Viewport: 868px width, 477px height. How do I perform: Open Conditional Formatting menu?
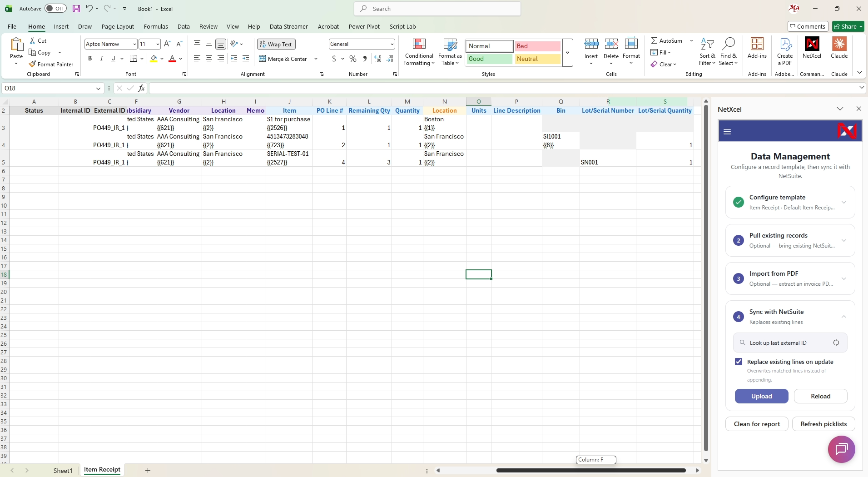(419, 52)
